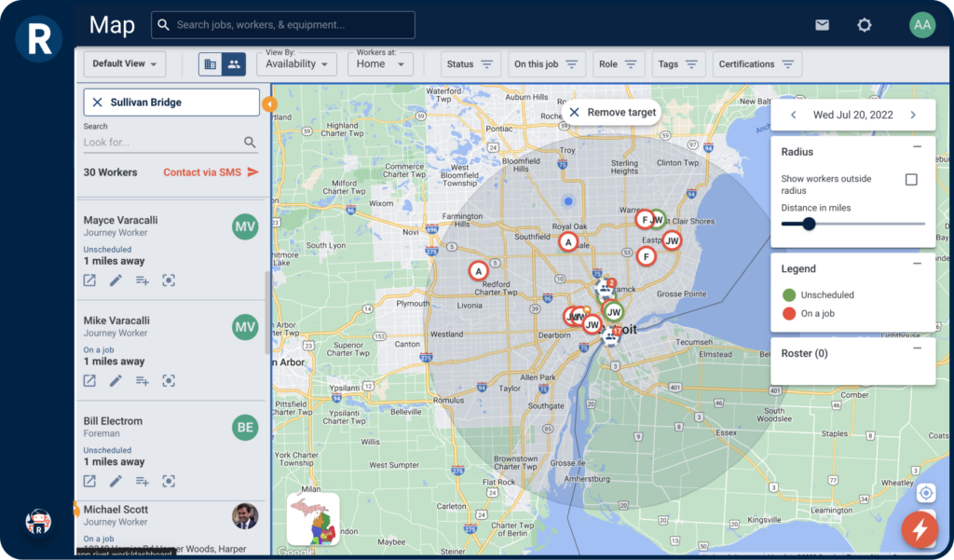The width and height of the screenshot is (954, 560).
Task: Go to the next date
Action: 913,115
